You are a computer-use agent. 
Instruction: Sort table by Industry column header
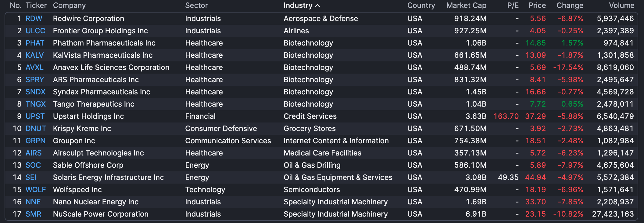tap(298, 5)
